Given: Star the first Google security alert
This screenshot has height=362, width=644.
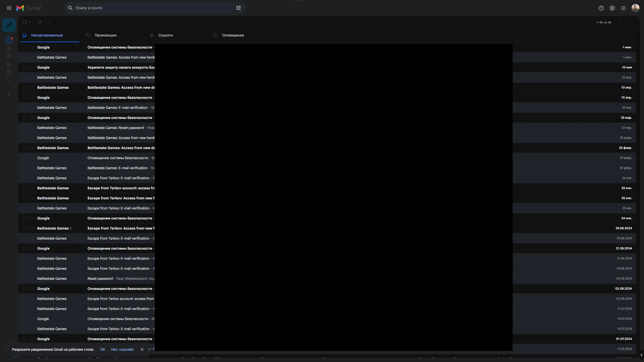Looking at the screenshot, I should tap(32, 47).
